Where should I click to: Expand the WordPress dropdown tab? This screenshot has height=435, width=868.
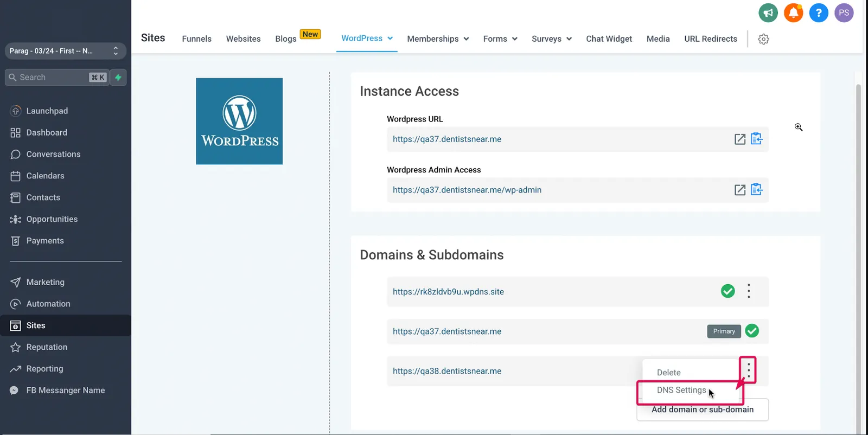tap(367, 39)
